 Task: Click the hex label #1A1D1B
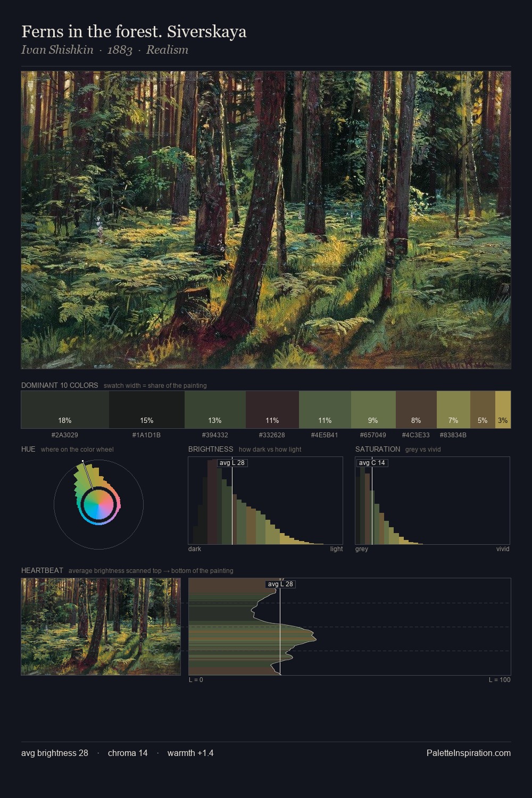pos(146,435)
